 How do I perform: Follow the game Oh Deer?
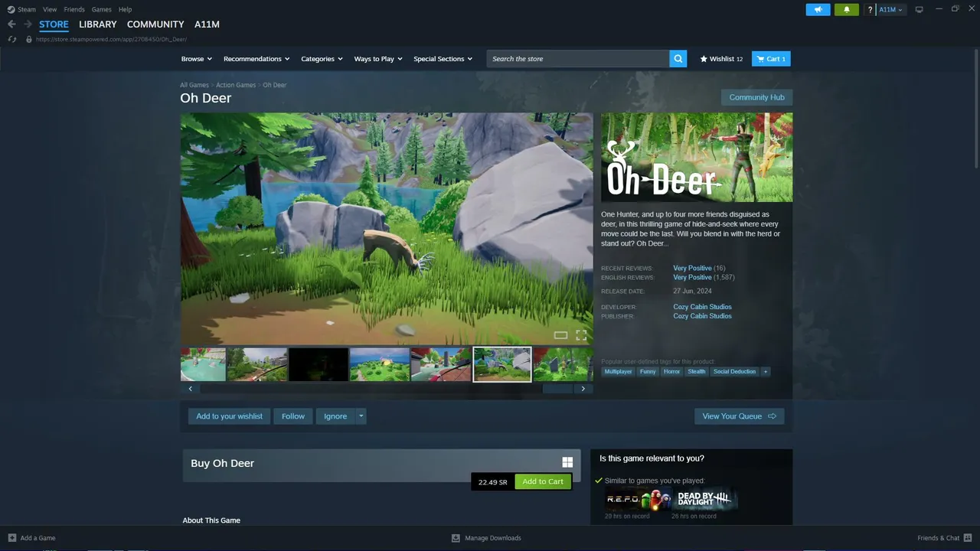click(x=293, y=416)
